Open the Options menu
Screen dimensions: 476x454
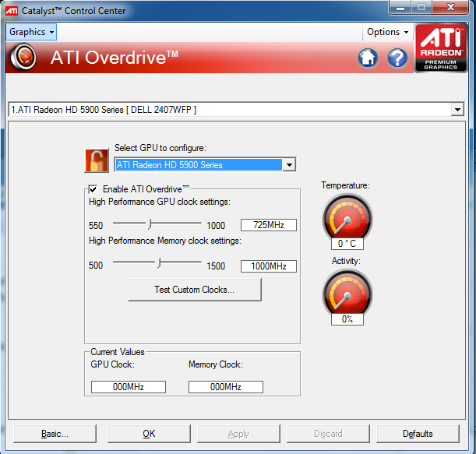(387, 32)
